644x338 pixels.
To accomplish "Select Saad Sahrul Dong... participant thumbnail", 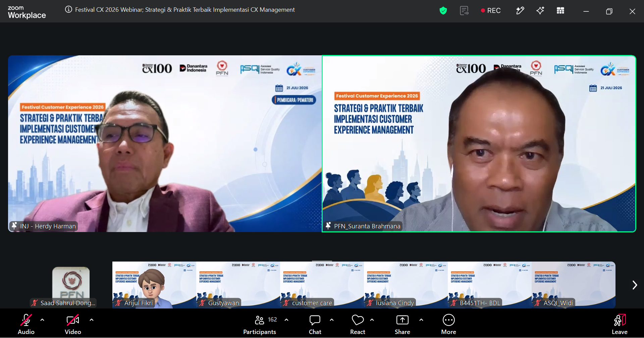I will (x=71, y=285).
